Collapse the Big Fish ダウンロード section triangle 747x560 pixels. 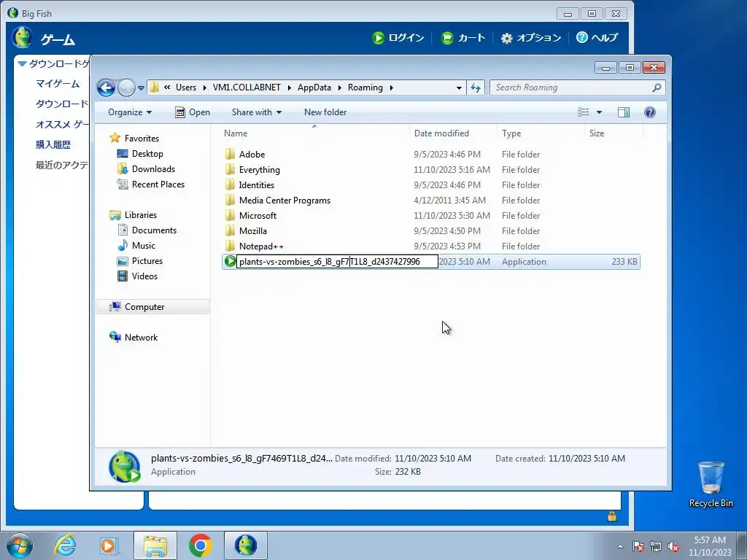point(22,63)
